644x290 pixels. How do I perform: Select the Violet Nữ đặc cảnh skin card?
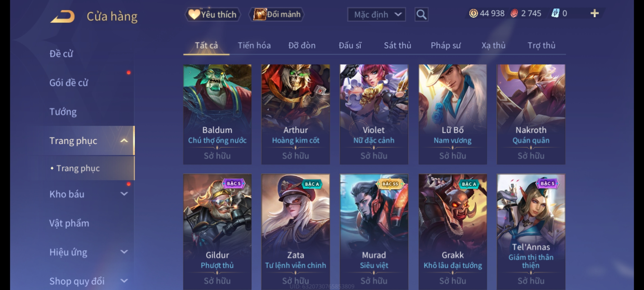tap(374, 114)
